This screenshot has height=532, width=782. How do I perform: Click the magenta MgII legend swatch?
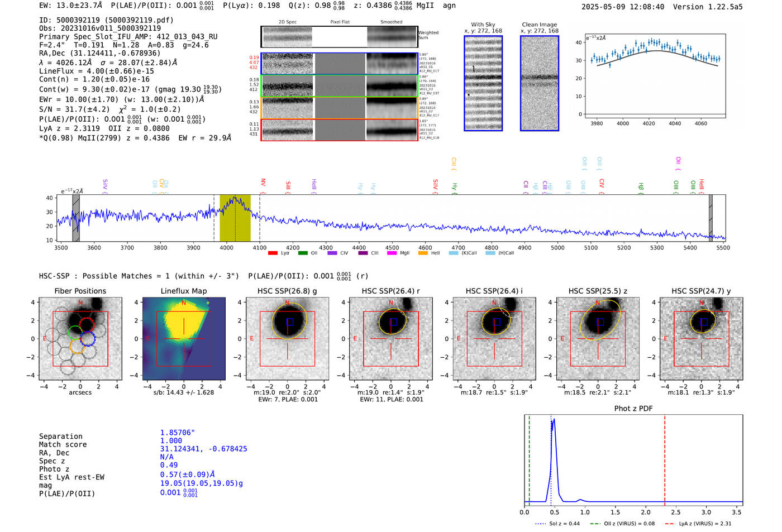392,253
